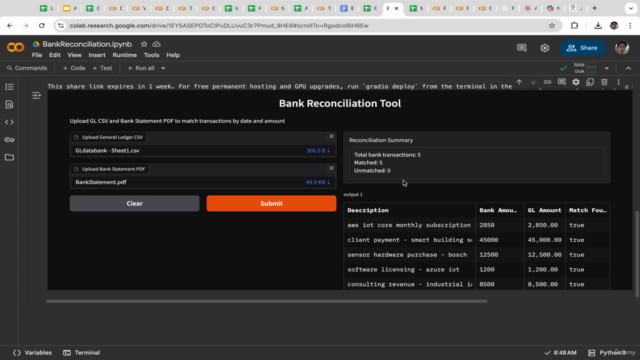
Task: Expand the RAM and Disk resources dropdown
Action: [607, 68]
